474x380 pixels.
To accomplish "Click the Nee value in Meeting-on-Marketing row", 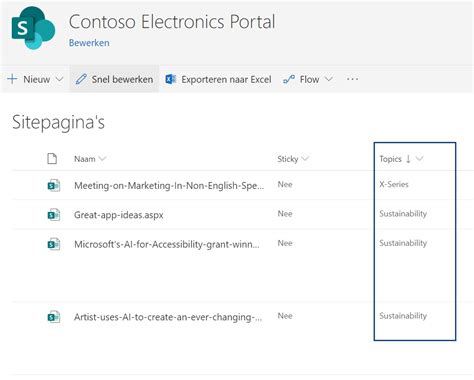I will [285, 185].
